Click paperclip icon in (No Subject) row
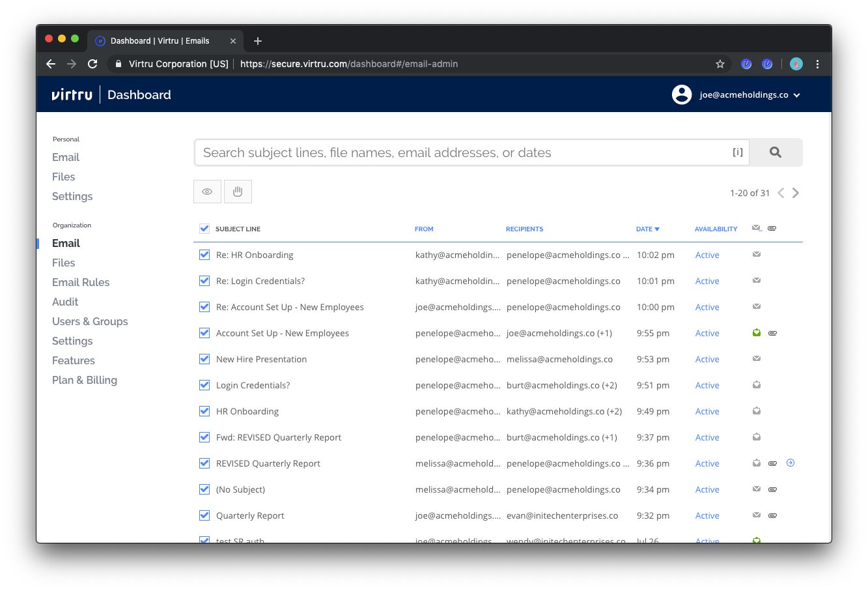 pos(772,489)
